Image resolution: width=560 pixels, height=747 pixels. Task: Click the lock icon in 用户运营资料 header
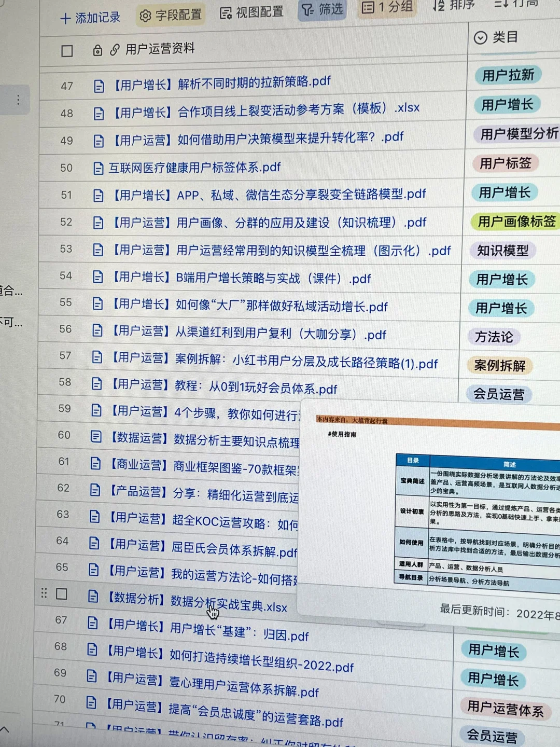tap(97, 50)
